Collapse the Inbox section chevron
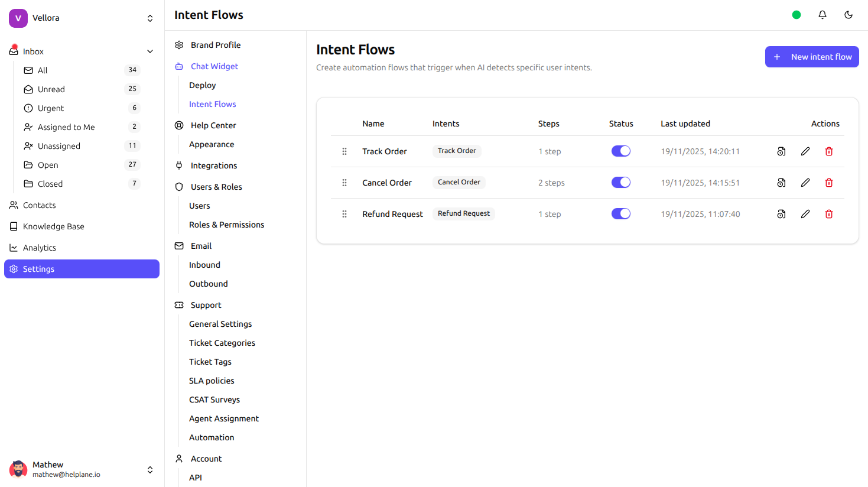Viewport: 868px width, 487px height. click(x=150, y=51)
